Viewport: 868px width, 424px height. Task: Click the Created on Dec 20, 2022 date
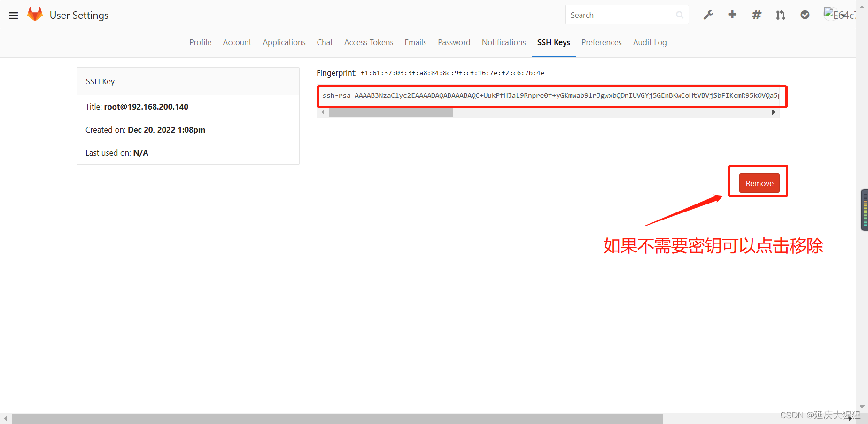166,130
